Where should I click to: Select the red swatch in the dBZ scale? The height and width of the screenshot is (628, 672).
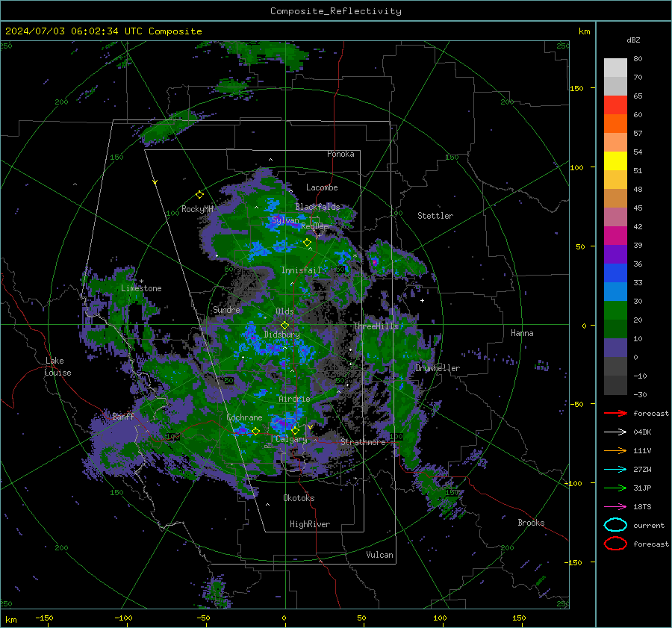click(615, 105)
